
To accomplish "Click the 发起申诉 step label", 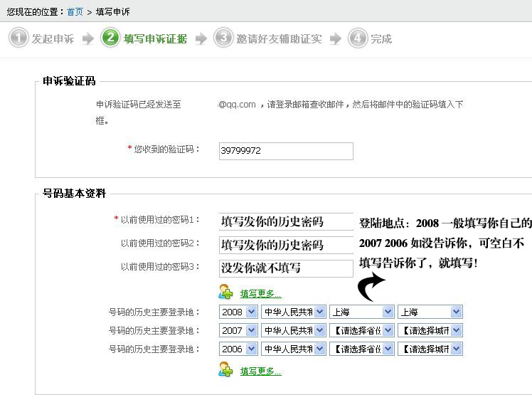I will click(53, 38).
